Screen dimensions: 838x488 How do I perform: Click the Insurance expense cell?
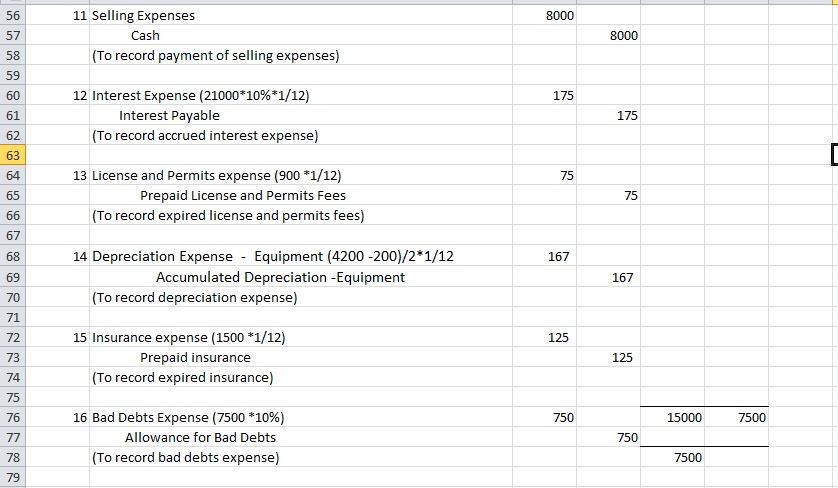[x=301, y=337]
